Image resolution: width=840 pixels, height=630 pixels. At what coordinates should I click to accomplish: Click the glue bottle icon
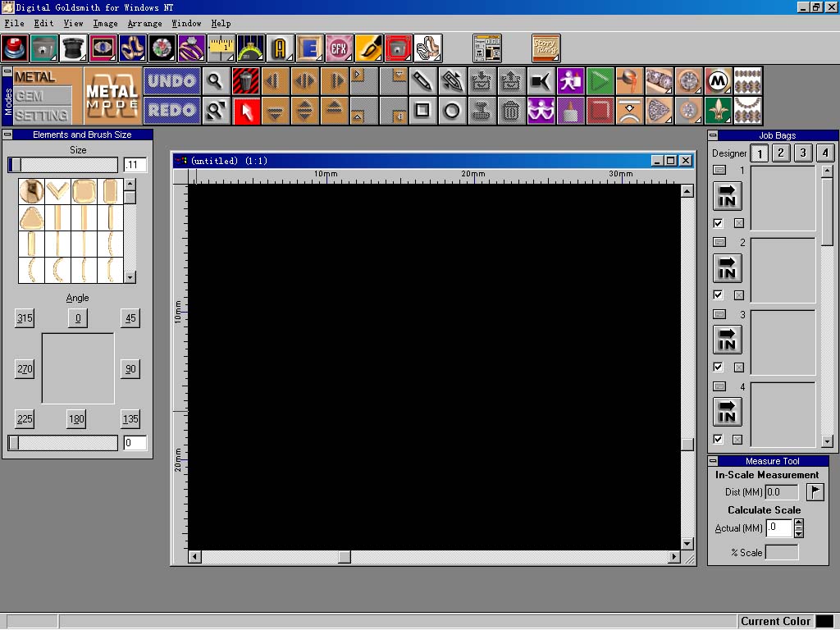(x=570, y=111)
